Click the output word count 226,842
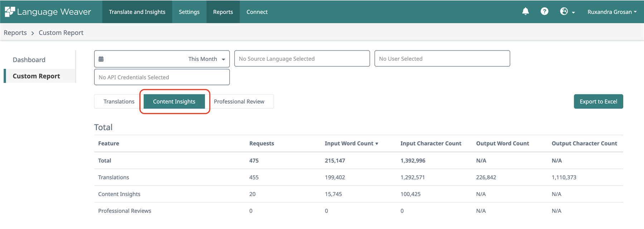Viewport: 644px width, 229px height. tap(486, 177)
